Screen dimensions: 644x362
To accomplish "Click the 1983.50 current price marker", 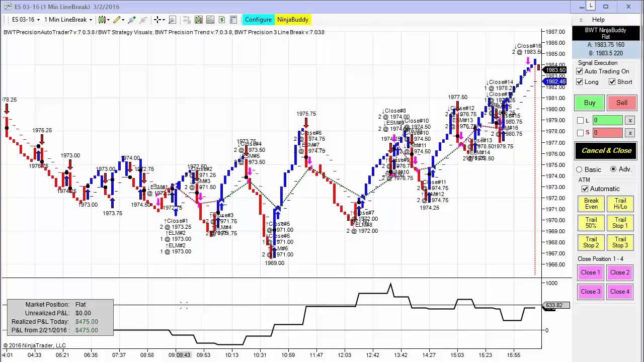I will (555, 70).
